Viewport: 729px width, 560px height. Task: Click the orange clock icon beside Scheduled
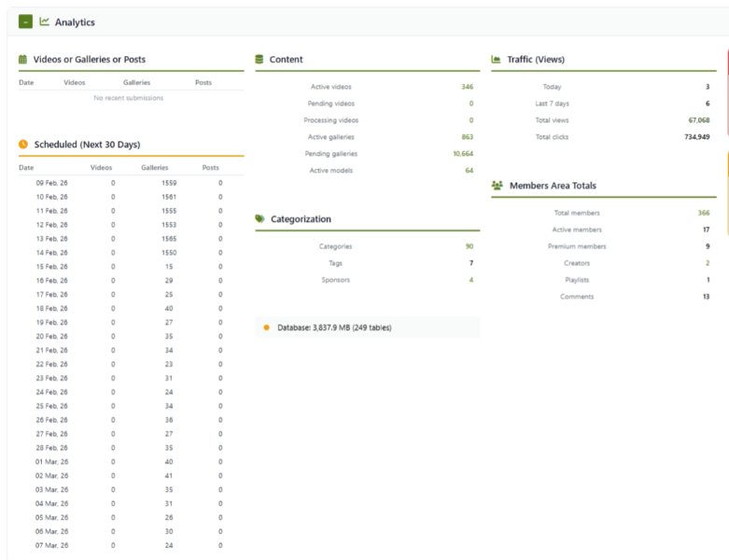tap(23, 145)
